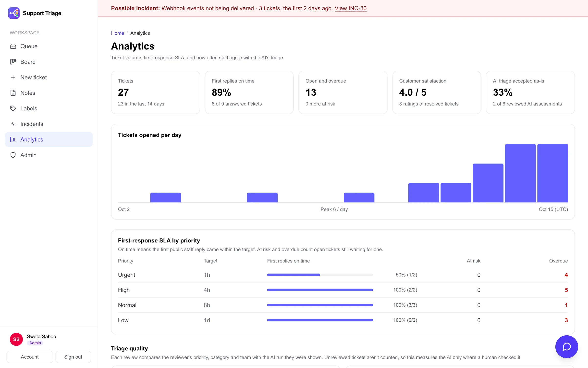Click the Board kanban icon
The height and width of the screenshot is (368, 588).
(13, 62)
